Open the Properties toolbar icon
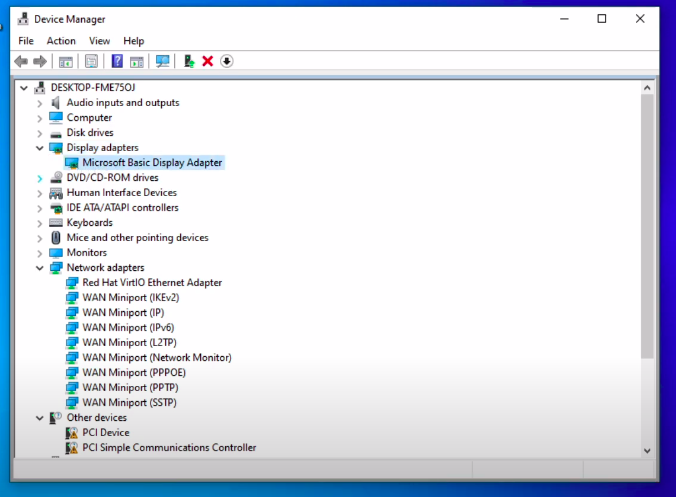 (x=91, y=61)
